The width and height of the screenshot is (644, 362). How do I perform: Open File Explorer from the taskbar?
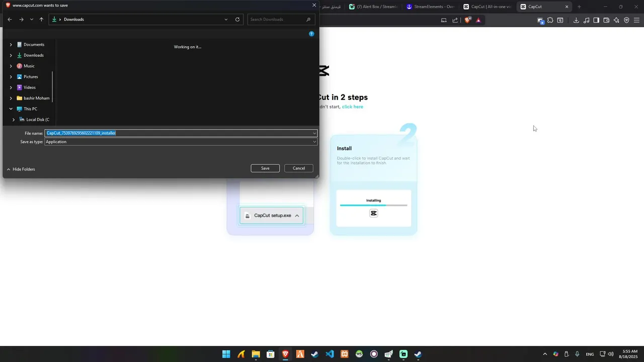pos(256,354)
